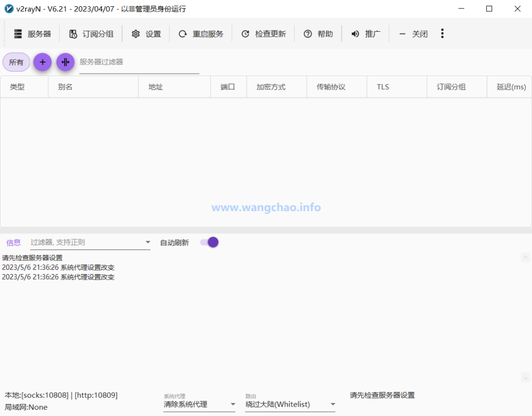Sort by the 地址 column header
532x416 pixels.
tap(175, 87)
